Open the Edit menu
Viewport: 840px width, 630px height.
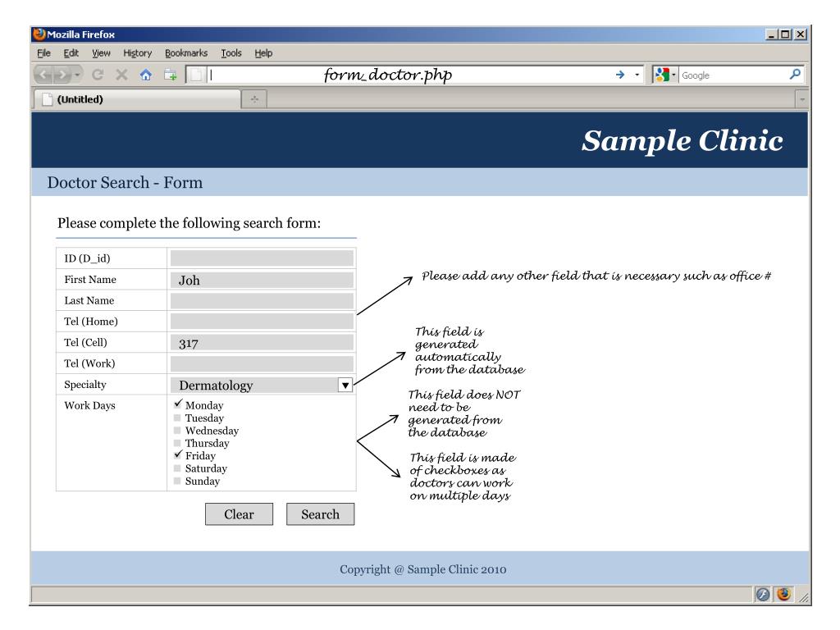click(x=71, y=53)
